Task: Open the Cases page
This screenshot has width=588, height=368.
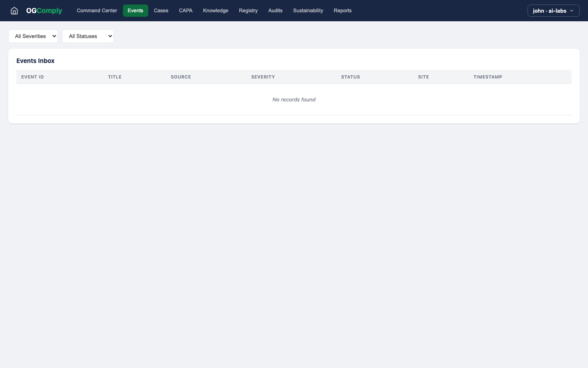Action: click(161, 11)
